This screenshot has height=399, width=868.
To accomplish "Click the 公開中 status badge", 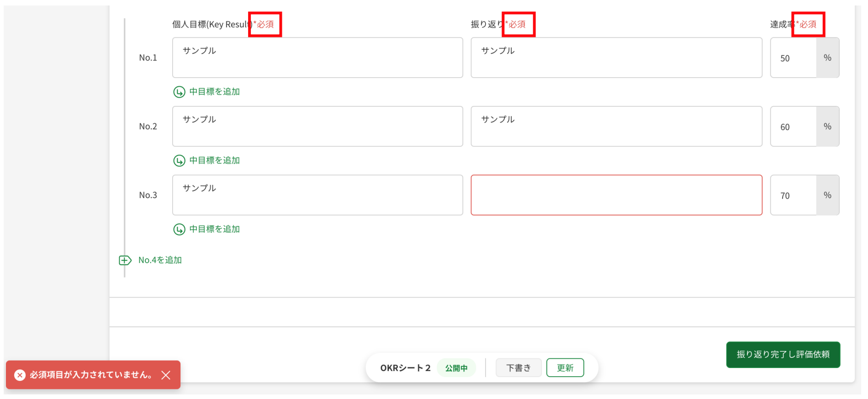I will 456,368.
